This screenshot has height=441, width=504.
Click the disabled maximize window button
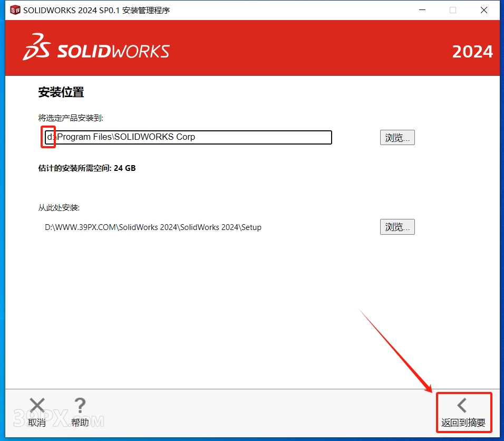[x=452, y=10]
